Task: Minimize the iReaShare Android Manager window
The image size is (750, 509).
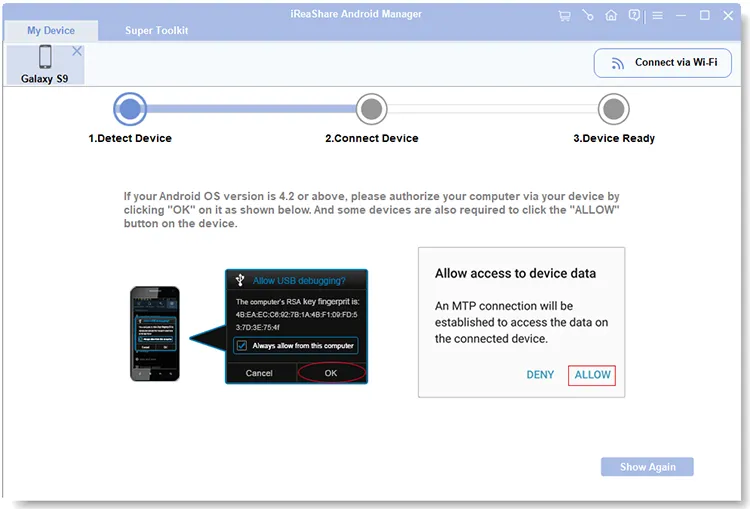Action: coord(681,16)
